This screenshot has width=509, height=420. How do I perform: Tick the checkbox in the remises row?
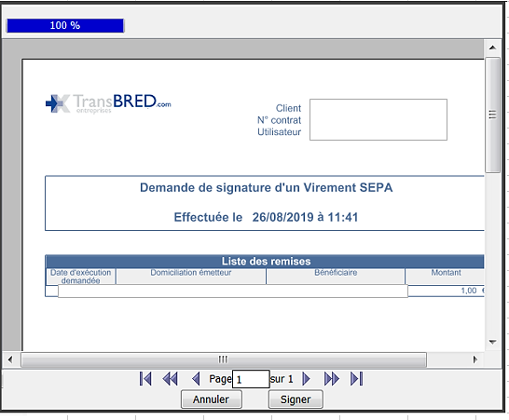(x=51, y=291)
